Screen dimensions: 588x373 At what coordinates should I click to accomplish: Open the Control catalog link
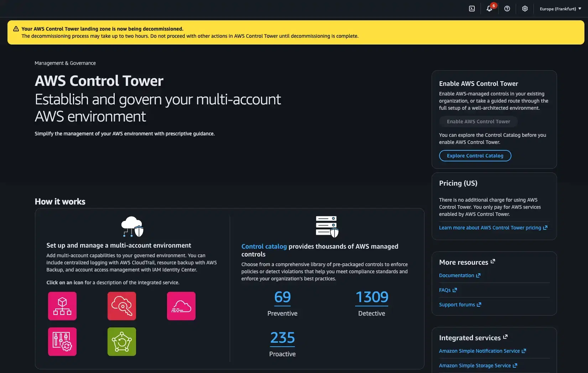point(264,247)
